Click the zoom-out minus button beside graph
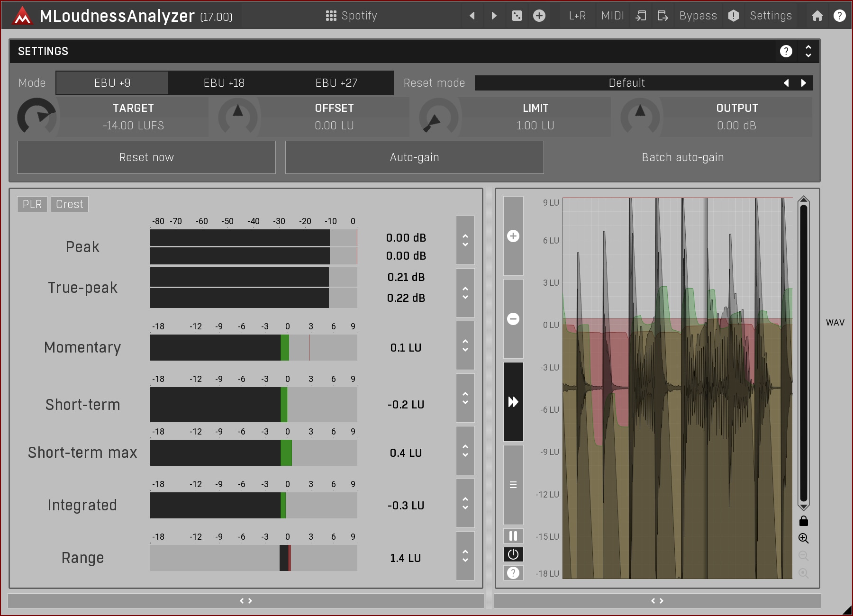The height and width of the screenshot is (616, 853). (513, 319)
